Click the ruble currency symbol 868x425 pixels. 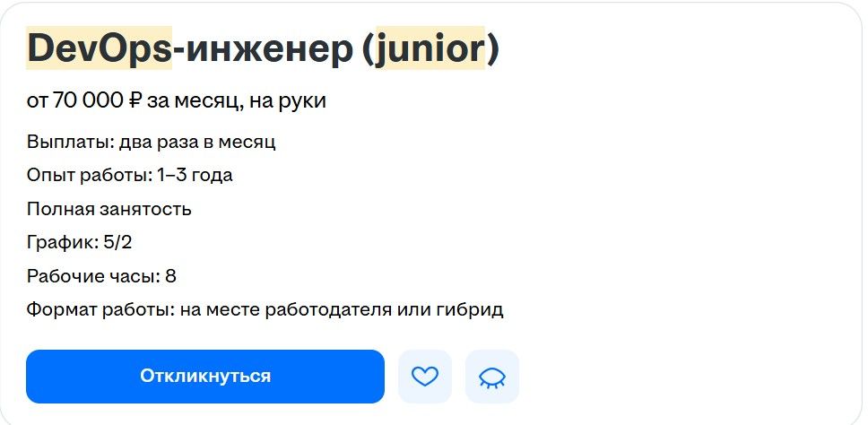[x=135, y=100]
